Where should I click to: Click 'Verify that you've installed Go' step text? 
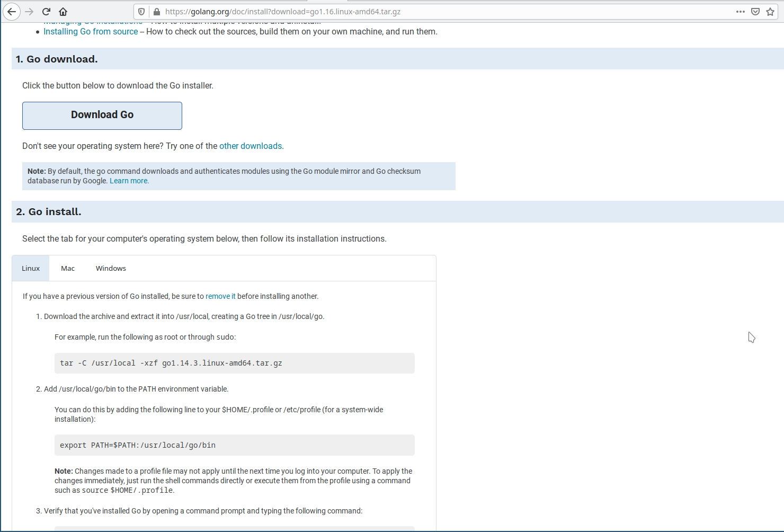(203, 511)
